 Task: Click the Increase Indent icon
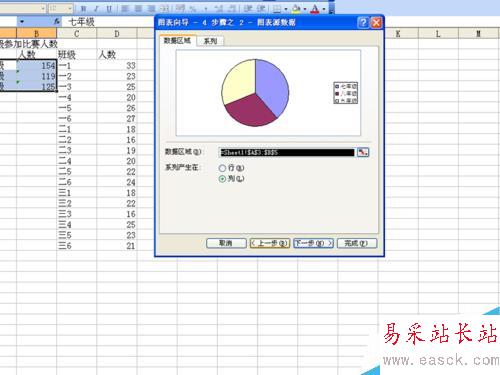[262, 8]
